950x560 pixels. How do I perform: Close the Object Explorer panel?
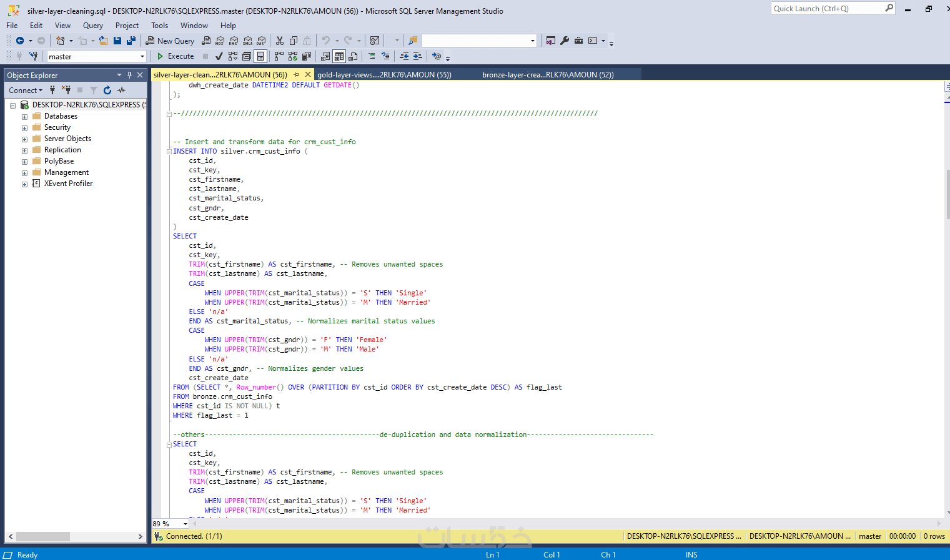click(x=140, y=75)
